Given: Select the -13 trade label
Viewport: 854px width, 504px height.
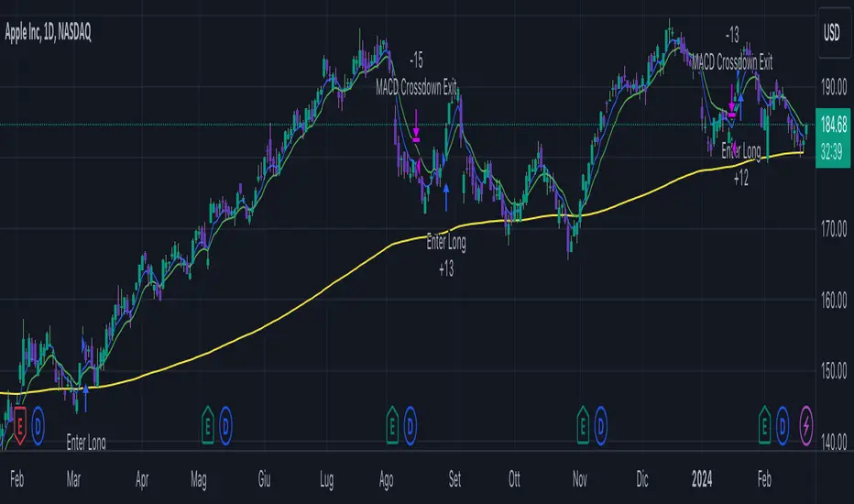Looking at the screenshot, I should (x=732, y=36).
